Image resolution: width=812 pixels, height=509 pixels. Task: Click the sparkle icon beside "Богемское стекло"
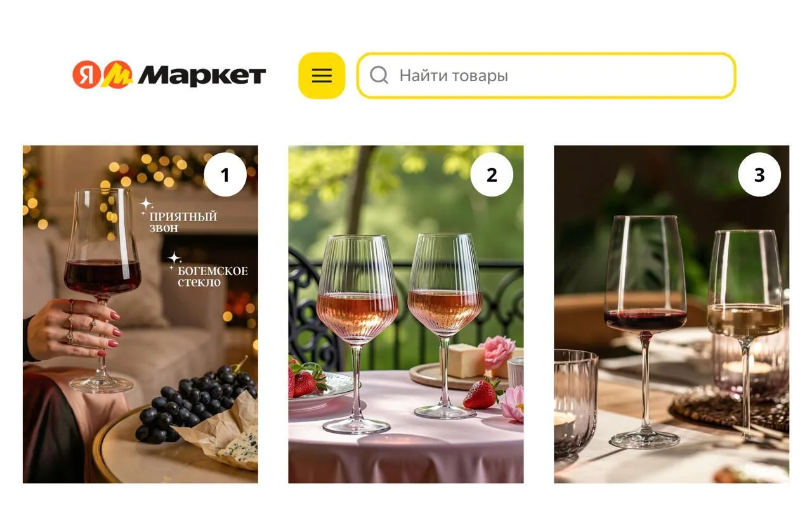point(174,259)
